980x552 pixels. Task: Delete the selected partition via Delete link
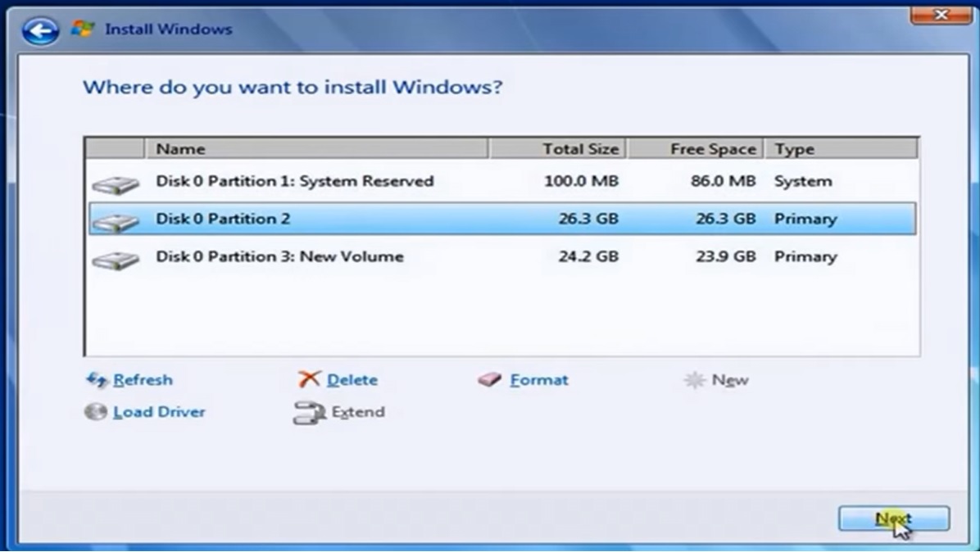pos(352,380)
